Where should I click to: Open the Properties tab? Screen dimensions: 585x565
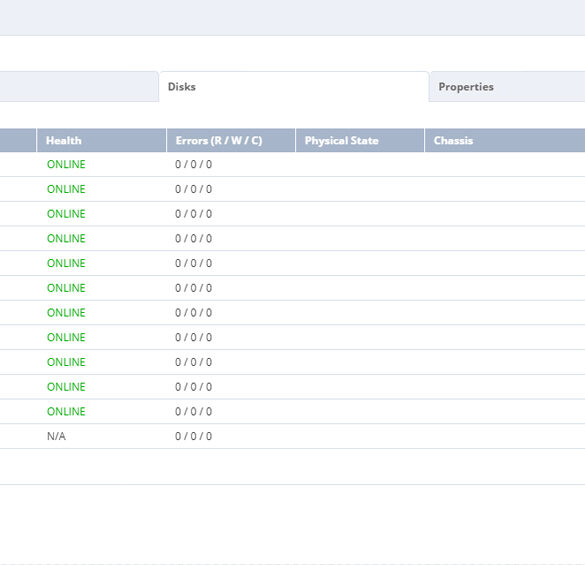(x=507, y=87)
